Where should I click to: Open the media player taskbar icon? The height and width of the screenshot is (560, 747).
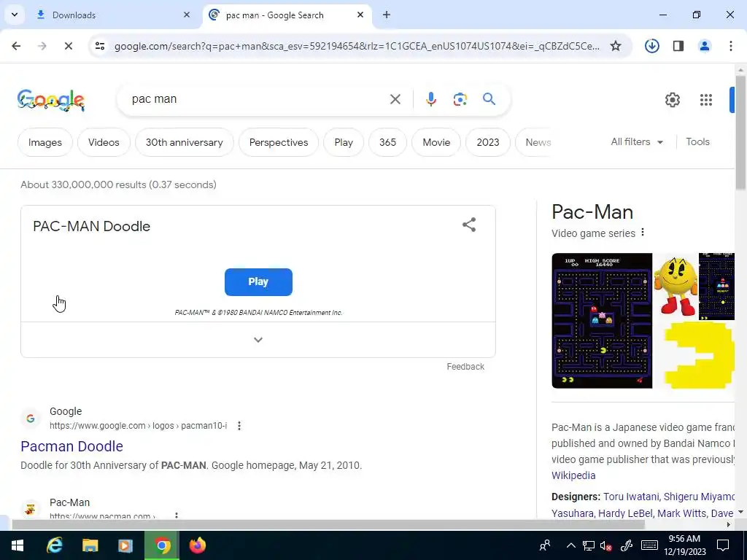pyautogui.click(x=125, y=545)
